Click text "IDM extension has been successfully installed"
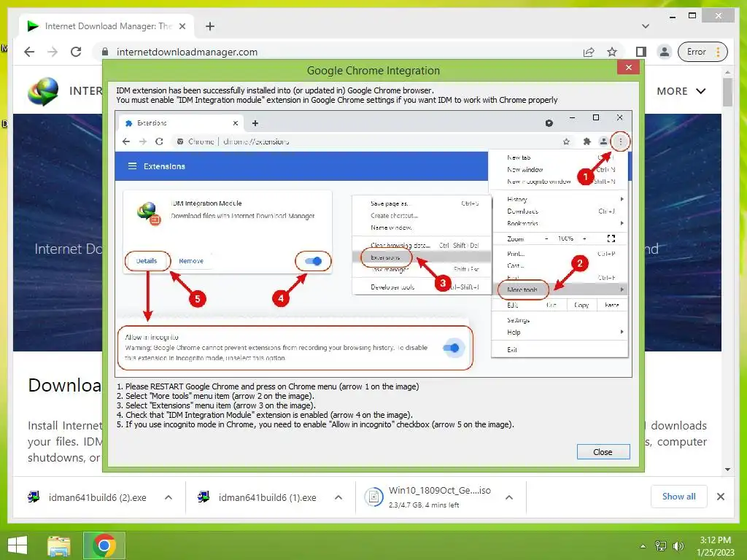This screenshot has width=747, height=560. point(275,90)
